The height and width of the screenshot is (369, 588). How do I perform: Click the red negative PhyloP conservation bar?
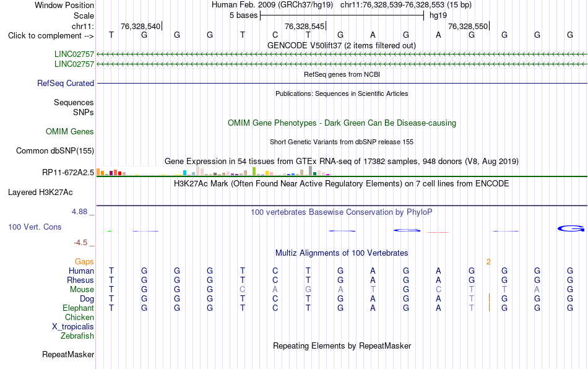[438, 233]
